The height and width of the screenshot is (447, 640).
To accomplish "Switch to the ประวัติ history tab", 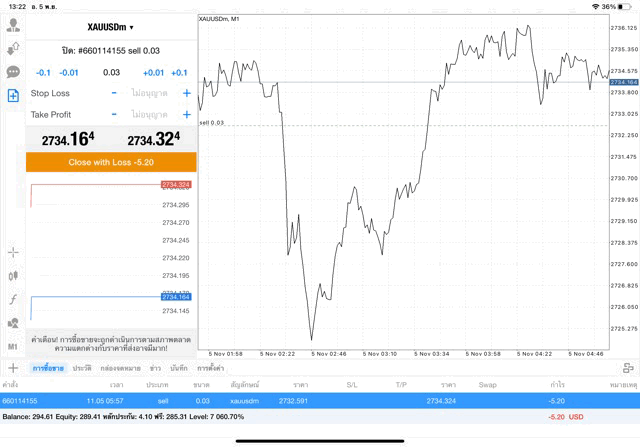I will pos(82,369).
